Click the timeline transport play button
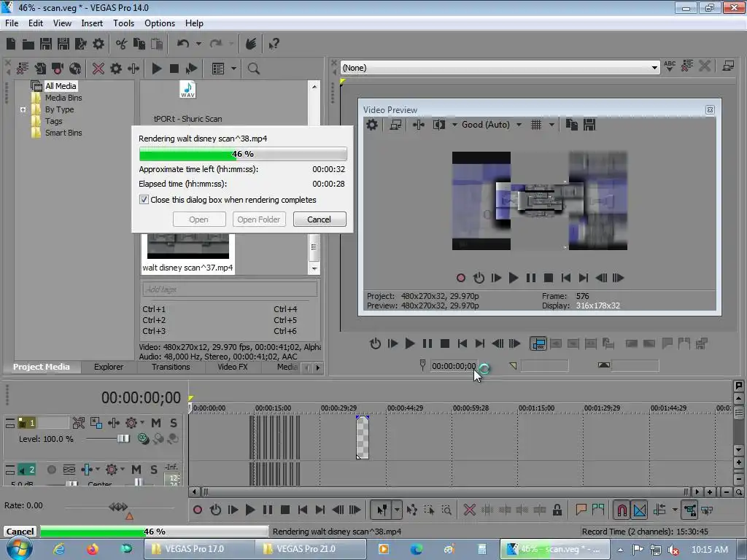 click(250, 510)
